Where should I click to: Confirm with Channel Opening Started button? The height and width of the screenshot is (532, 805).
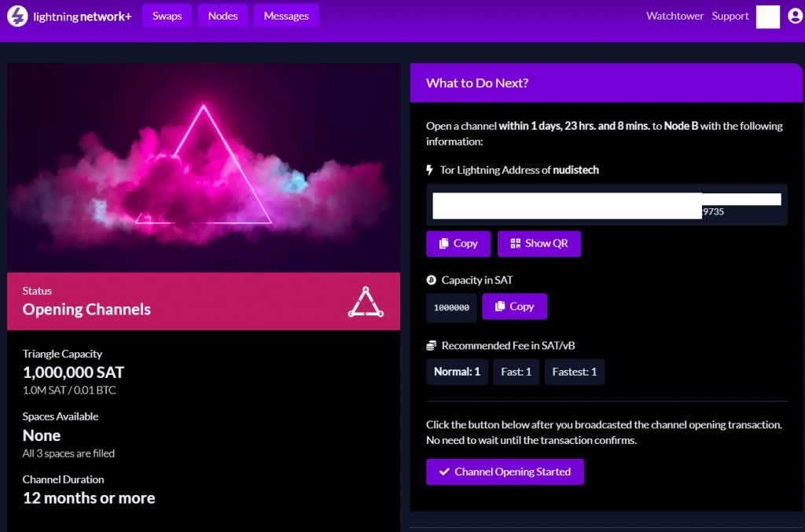(505, 471)
